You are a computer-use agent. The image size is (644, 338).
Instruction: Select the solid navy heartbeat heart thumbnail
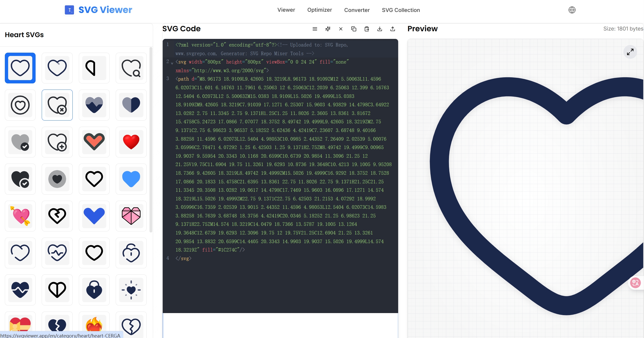click(20, 290)
